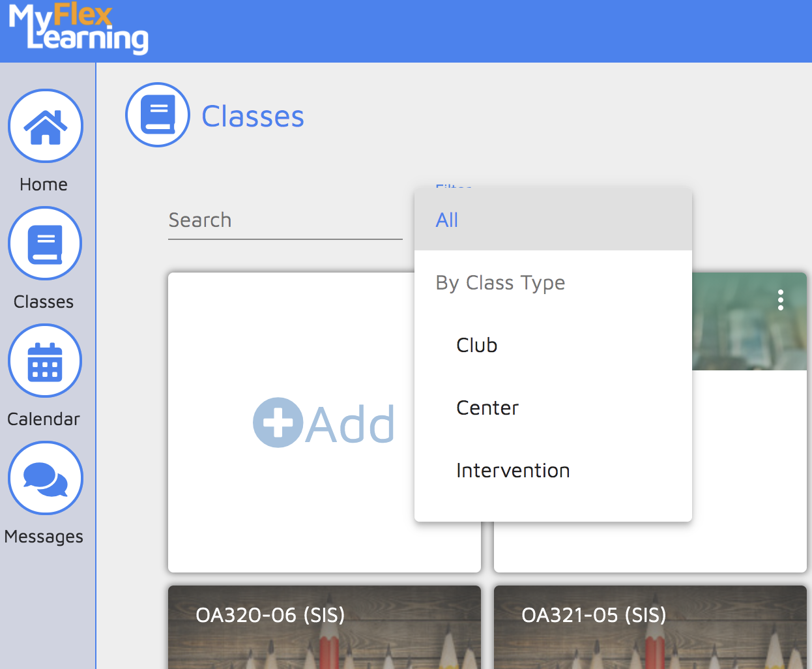Choose Club from the filter list
This screenshot has height=669, width=812.
click(477, 346)
